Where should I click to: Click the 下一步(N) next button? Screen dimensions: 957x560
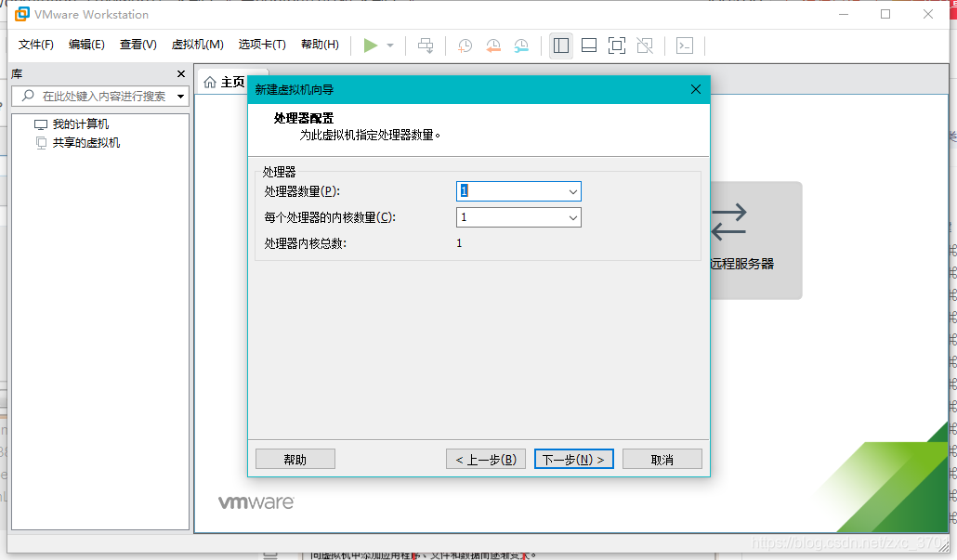(573, 460)
